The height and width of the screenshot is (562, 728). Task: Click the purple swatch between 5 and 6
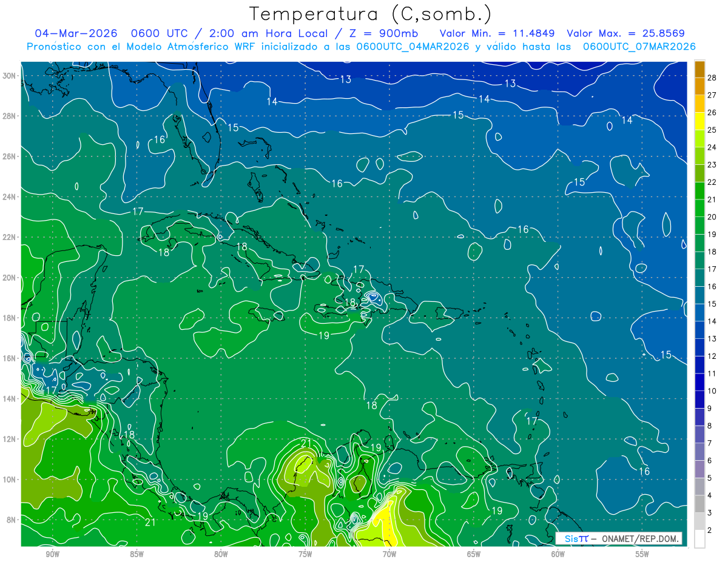click(699, 470)
